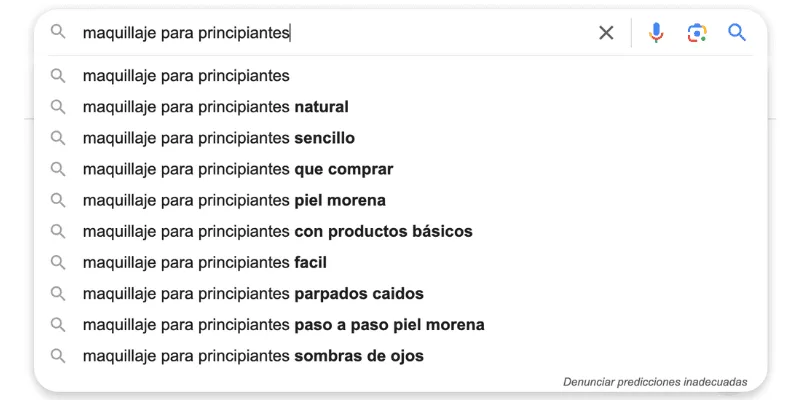Image resolution: width=800 pixels, height=400 pixels.
Task: Start voice search with the microphone icon
Action: click(656, 33)
